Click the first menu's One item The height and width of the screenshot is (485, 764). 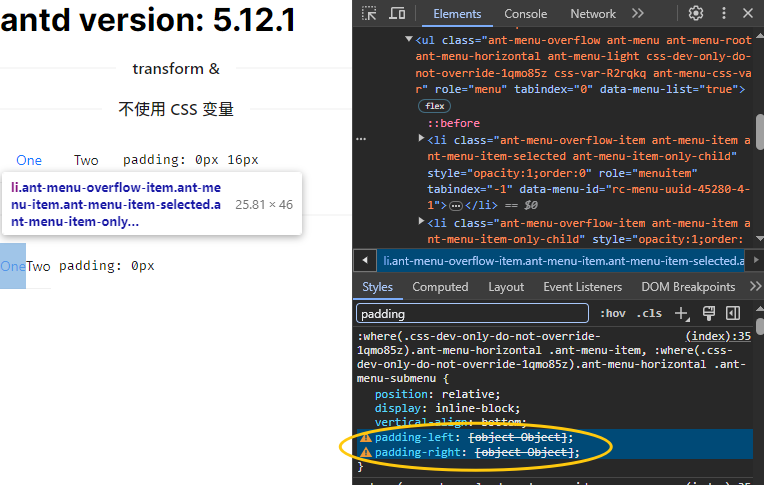pyautogui.click(x=29, y=160)
